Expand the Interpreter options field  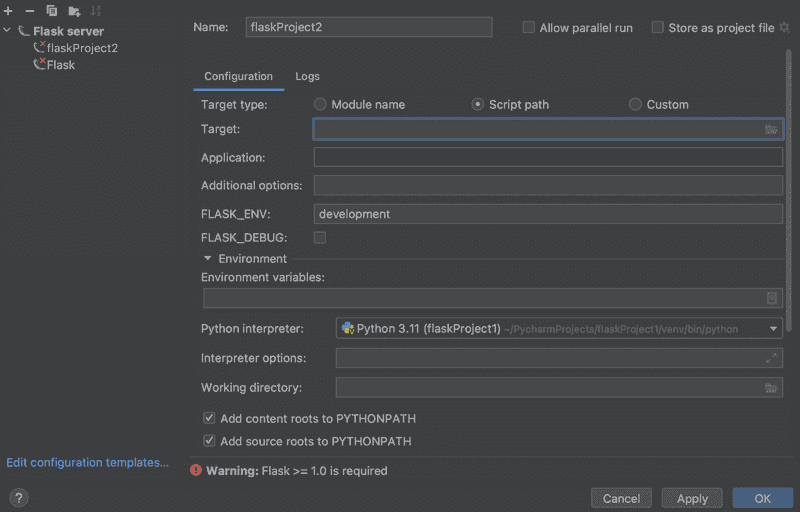point(771,358)
